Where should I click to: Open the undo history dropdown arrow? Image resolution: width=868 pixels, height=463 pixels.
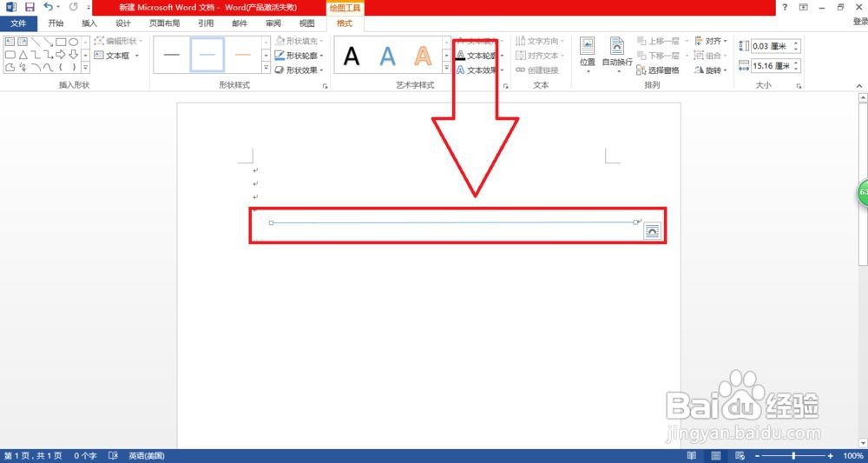point(58,7)
